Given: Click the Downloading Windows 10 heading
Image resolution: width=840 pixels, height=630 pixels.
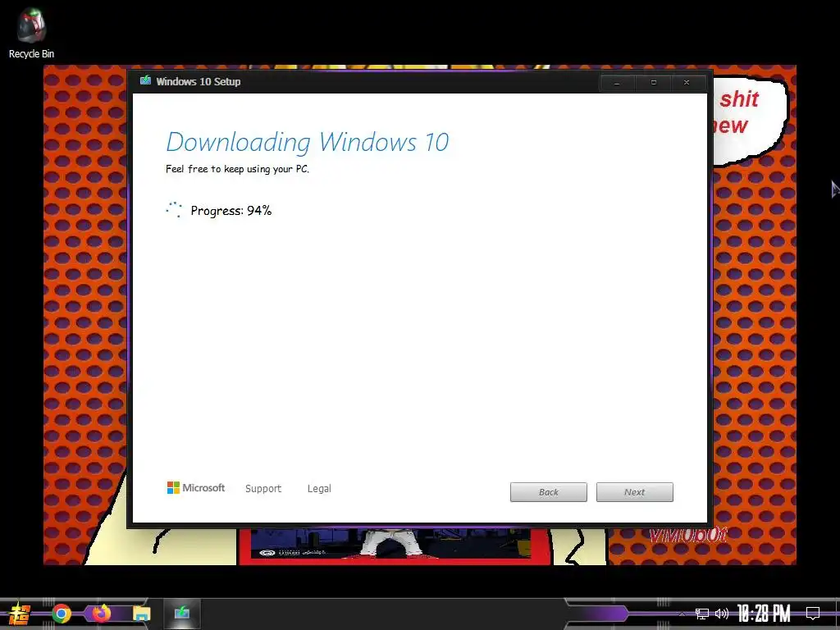Looking at the screenshot, I should (308, 142).
